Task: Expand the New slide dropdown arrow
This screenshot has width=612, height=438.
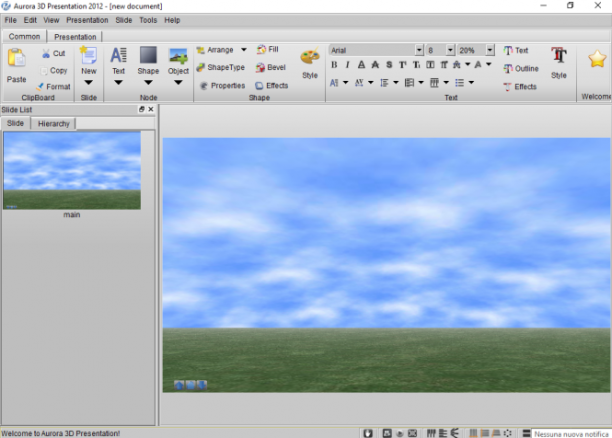Action: pos(89,83)
